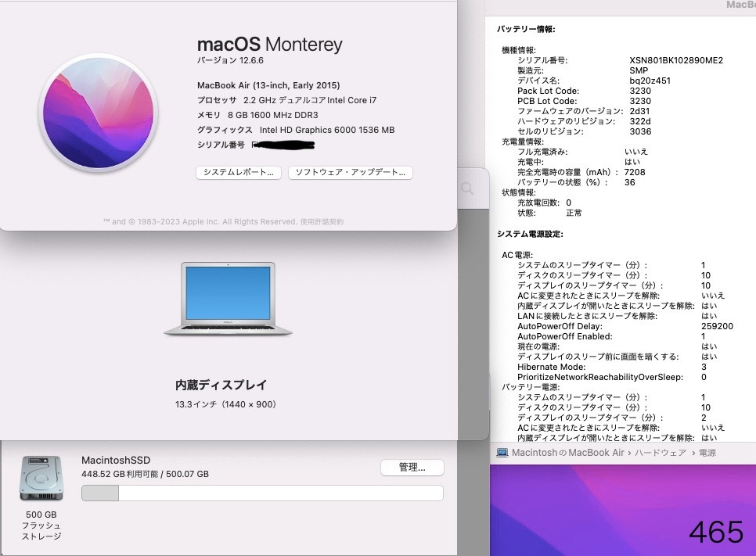Select Intel HD Graphics 6000 1536 MB text
756x556 pixels.
tap(327, 130)
